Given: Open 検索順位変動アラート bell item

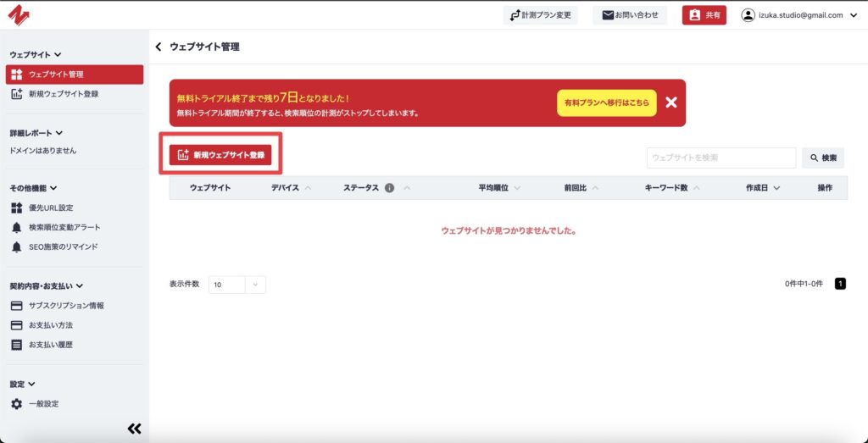Looking at the screenshot, I should tap(64, 227).
